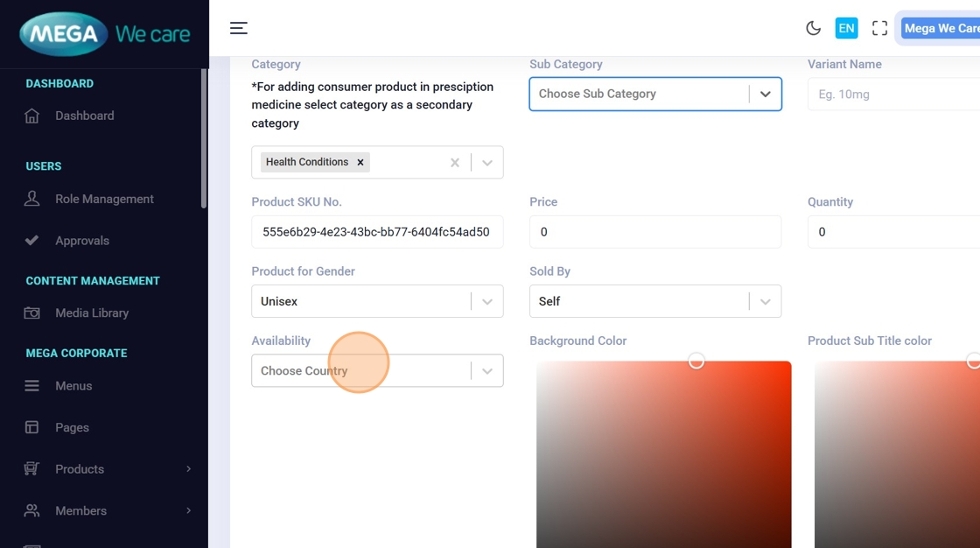980x548 pixels.
Task: Click the Price input field
Action: pyautogui.click(x=654, y=232)
